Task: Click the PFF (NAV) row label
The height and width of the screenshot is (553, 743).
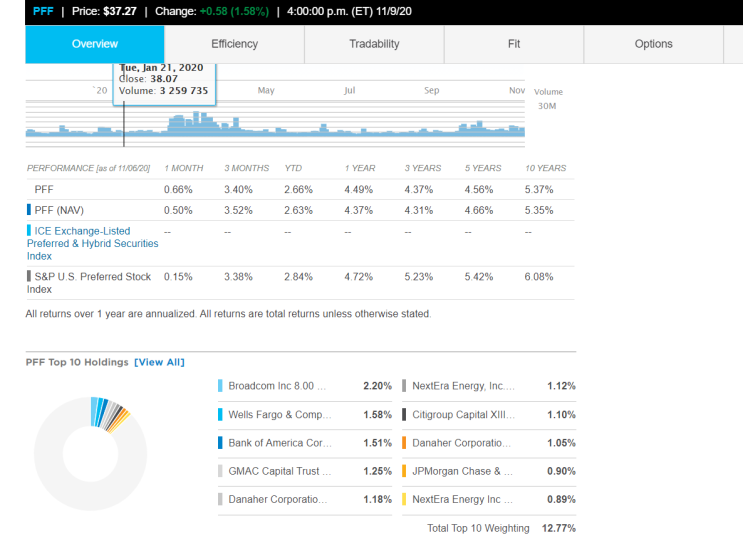Action: (x=59, y=210)
